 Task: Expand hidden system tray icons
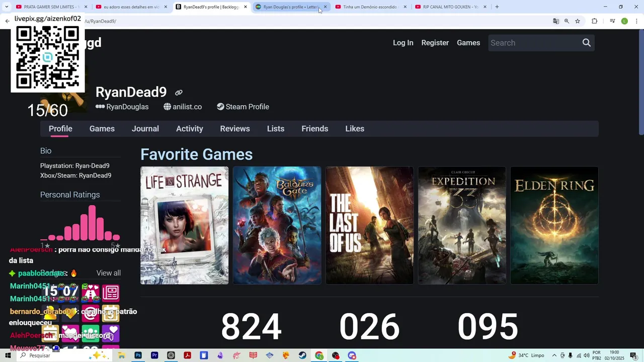pos(554,355)
